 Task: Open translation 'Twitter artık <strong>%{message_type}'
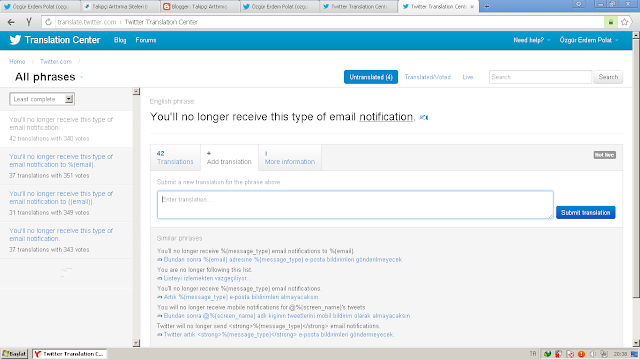click(x=279, y=335)
